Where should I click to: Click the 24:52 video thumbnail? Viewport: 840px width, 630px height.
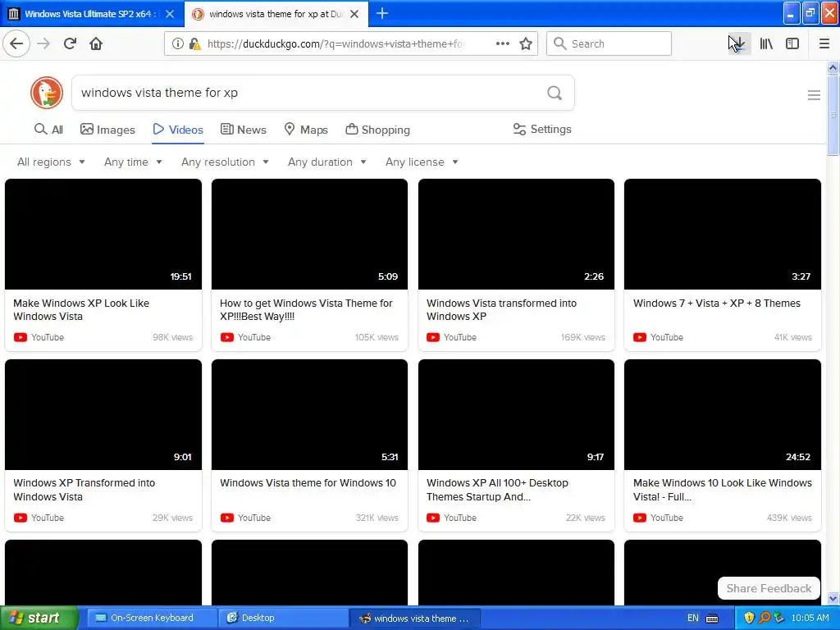723,414
